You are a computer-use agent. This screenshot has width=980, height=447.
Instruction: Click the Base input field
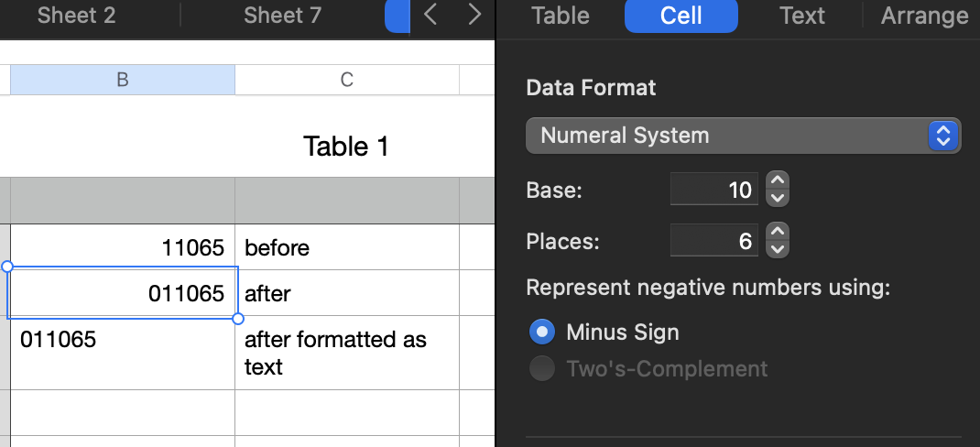coord(713,190)
